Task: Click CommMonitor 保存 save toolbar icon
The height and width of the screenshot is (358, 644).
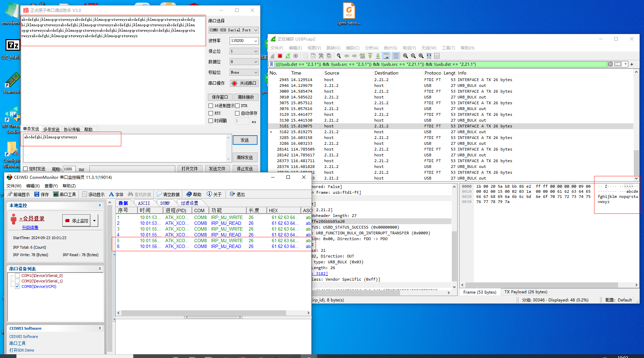Action: pos(42,194)
